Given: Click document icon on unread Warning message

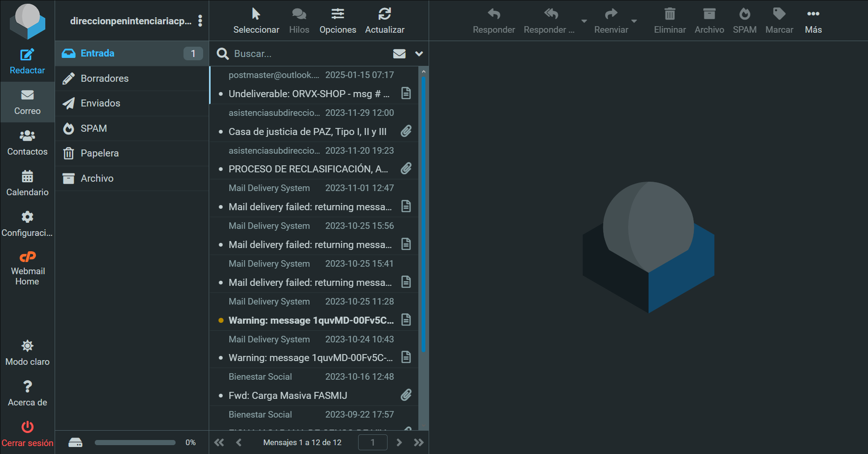Looking at the screenshot, I should click(406, 320).
